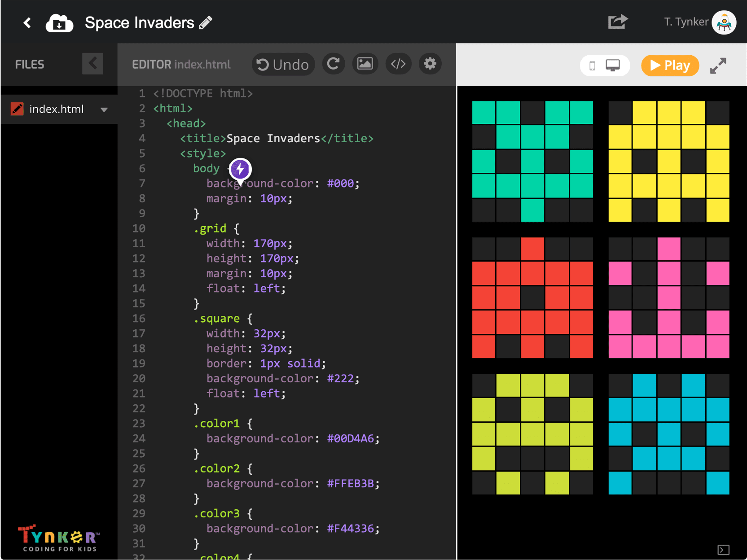
Task: Click the pink invader preview grid
Action: pyautogui.click(x=669, y=298)
